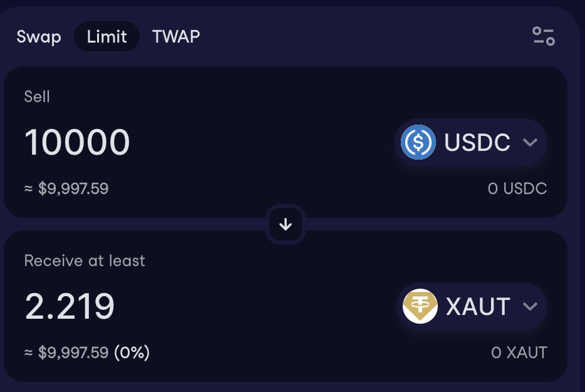Click the receive value ≈ $9,997.59
This screenshot has width=585, height=392.
[66, 353]
